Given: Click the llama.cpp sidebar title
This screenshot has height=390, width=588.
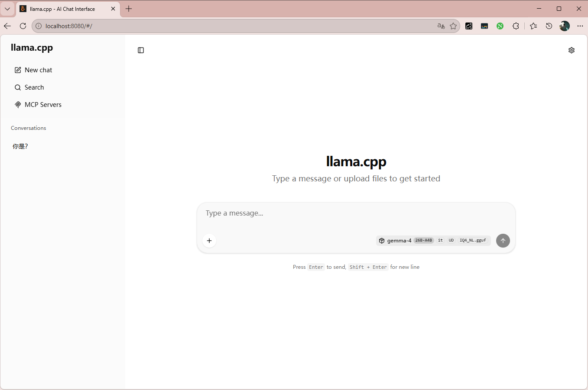Looking at the screenshot, I should 32,48.
